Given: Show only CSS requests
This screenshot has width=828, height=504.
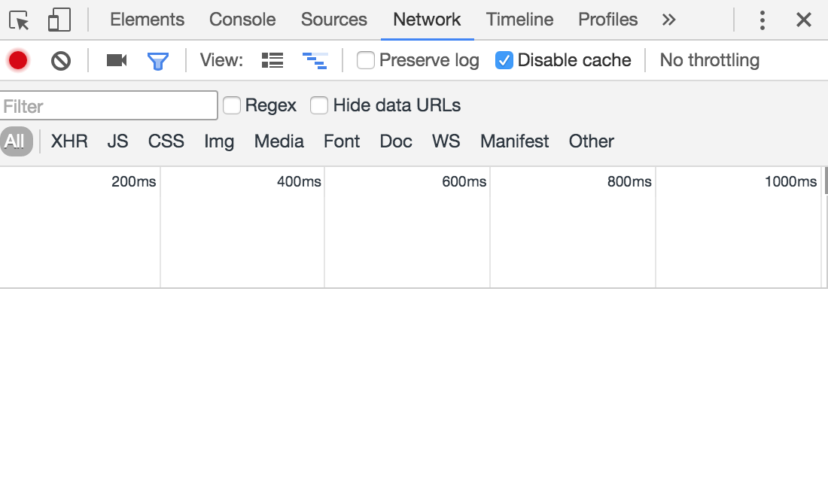Looking at the screenshot, I should (x=166, y=141).
